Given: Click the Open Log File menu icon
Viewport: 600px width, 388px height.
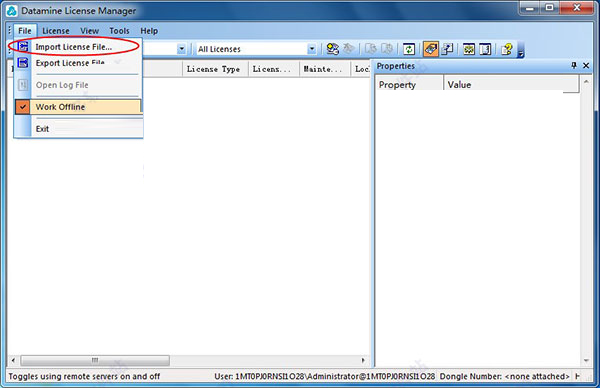Looking at the screenshot, I should point(23,85).
